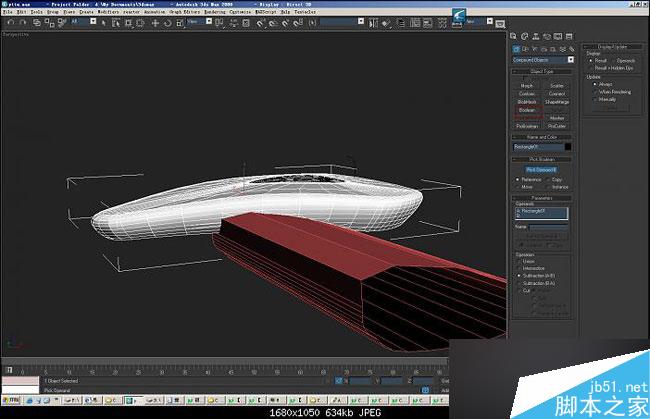Click the Morph object type button

coord(527,86)
